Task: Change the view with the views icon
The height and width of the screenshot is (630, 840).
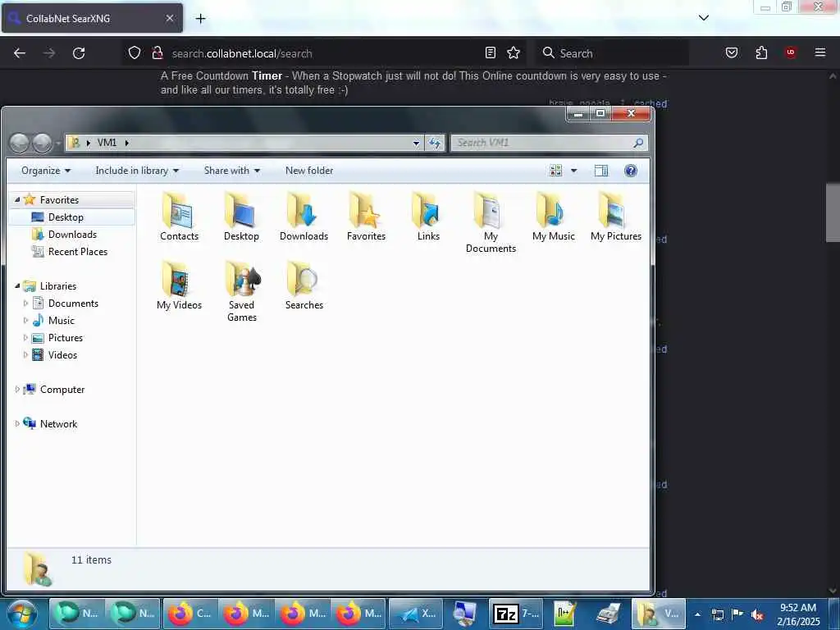Action: 556,171
